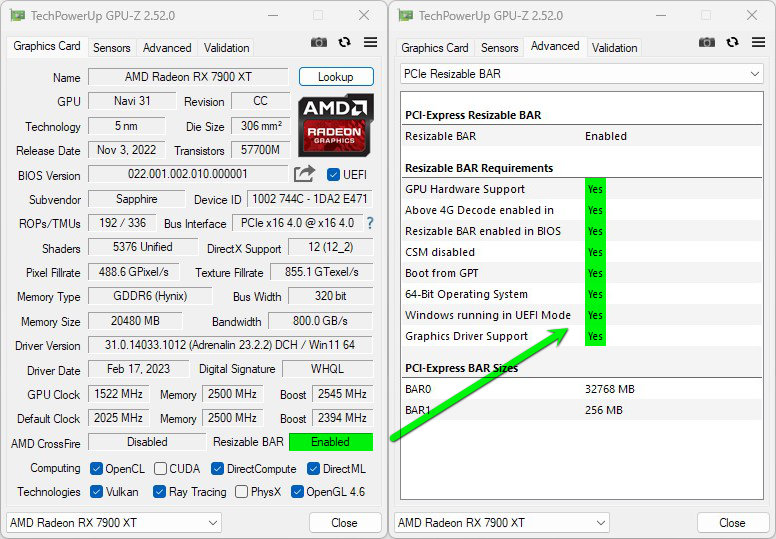This screenshot has width=776, height=539.
Task: Click the BAR1 256 MB row
Action: (582, 410)
